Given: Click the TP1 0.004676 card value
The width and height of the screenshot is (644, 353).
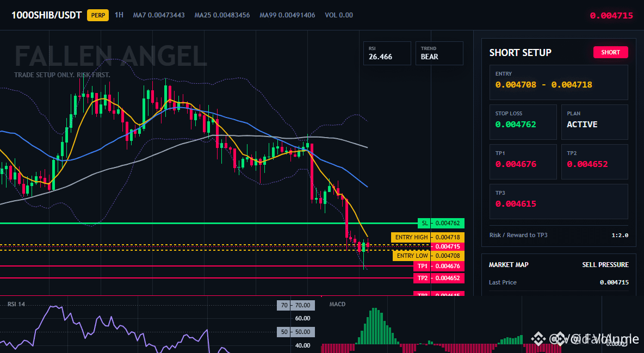Looking at the screenshot, I should [x=516, y=164].
